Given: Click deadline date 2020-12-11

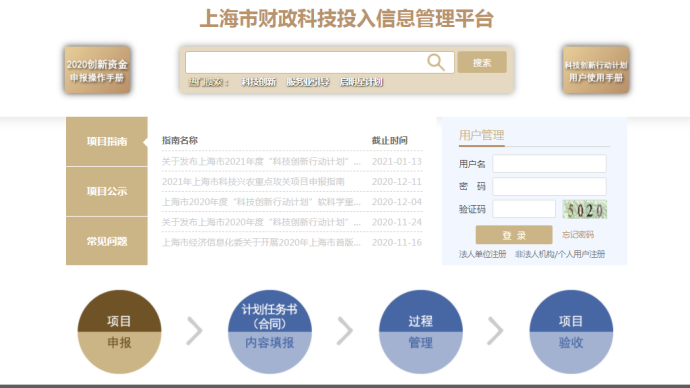Looking at the screenshot, I should [x=396, y=182].
